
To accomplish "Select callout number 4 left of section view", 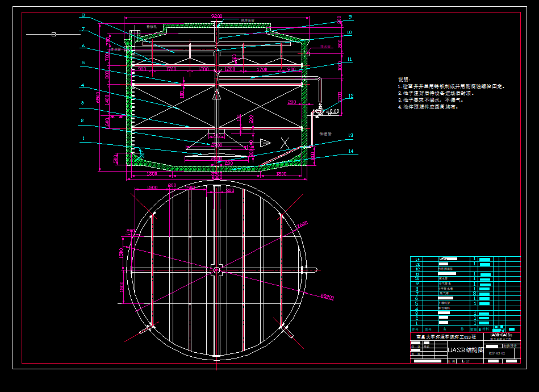I will (x=82, y=85).
